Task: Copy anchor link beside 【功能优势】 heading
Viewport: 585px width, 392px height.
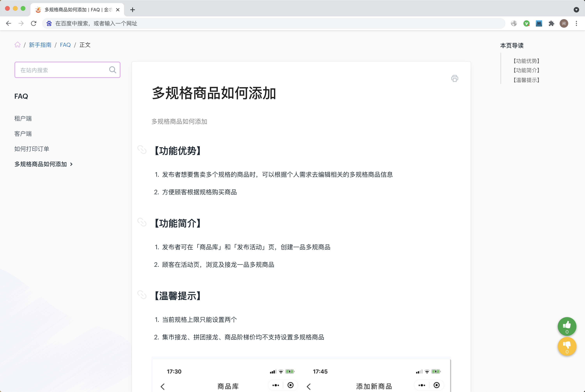Action: (x=142, y=150)
